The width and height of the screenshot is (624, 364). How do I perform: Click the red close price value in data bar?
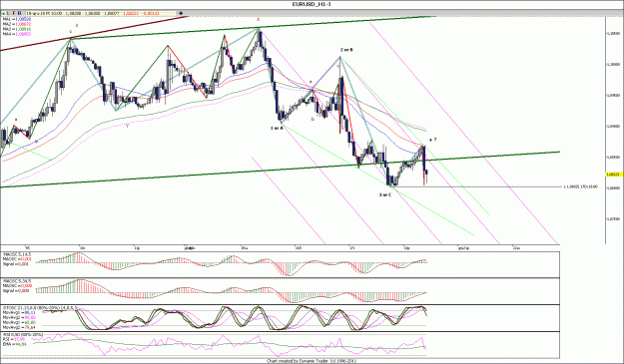pos(131,13)
